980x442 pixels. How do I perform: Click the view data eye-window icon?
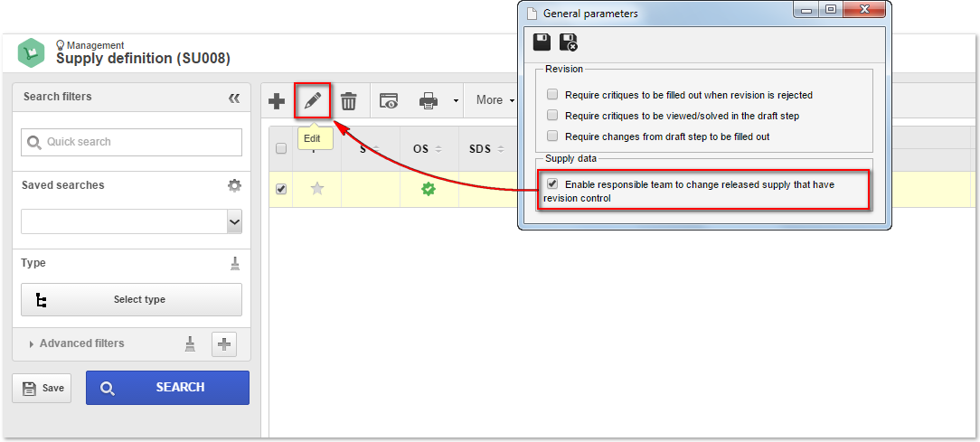389,100
